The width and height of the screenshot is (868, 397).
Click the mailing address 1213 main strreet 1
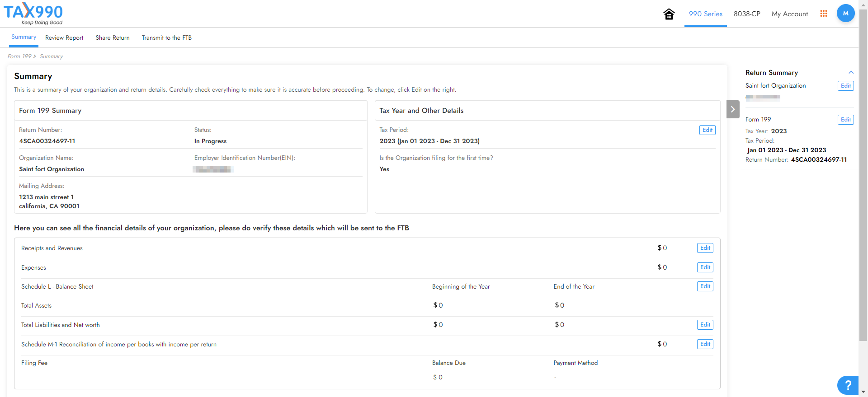pos(46,197)
